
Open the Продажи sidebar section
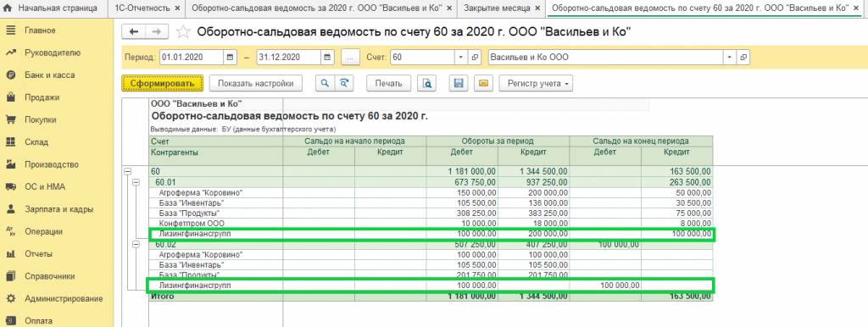42,97
